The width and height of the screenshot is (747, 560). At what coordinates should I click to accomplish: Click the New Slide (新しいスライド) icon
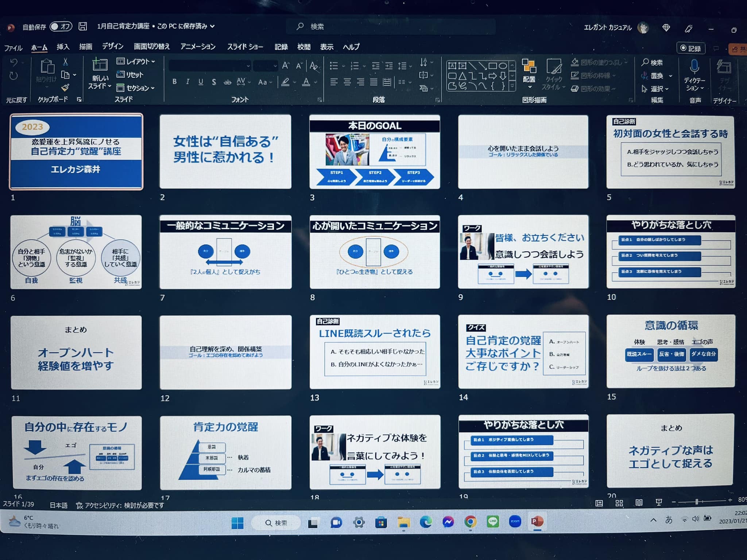click(99, 65)
